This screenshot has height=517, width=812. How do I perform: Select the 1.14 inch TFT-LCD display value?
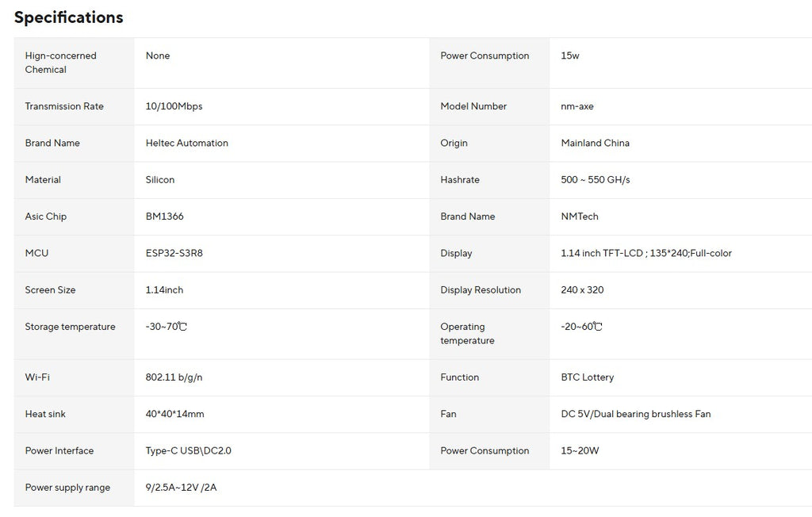(645, 254)
